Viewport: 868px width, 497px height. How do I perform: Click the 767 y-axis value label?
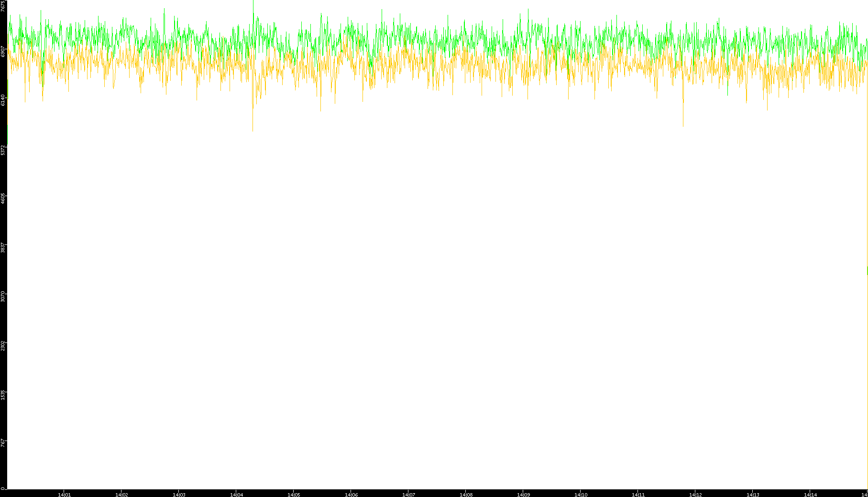coord(3,442)
